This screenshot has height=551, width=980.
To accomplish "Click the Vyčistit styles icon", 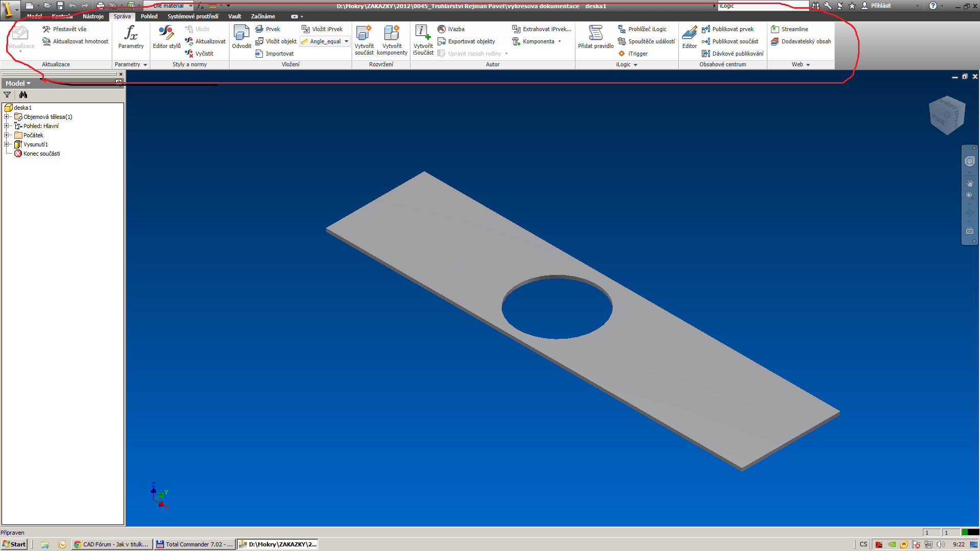I will 189,54.
